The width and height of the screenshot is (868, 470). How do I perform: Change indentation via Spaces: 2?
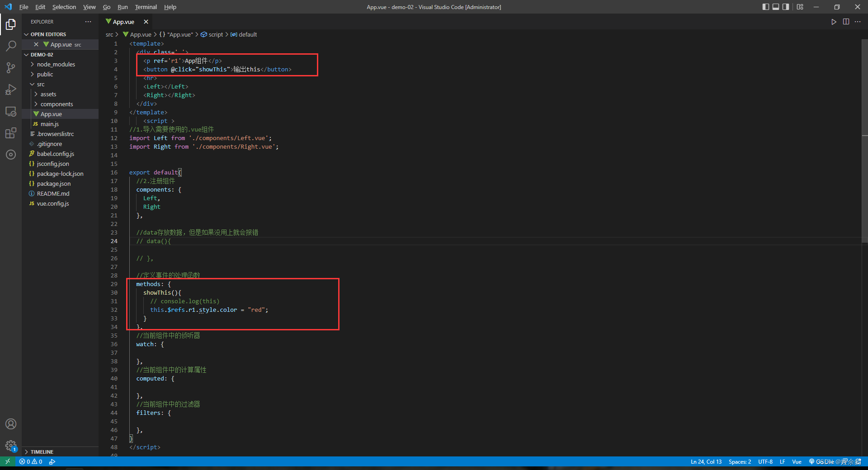tap(740, 461)
